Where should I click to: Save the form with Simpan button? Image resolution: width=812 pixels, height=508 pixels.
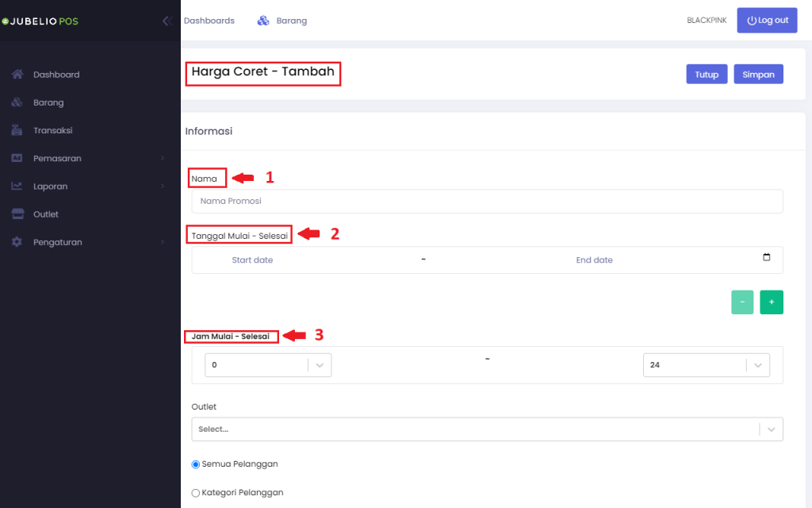coord(758,74)
